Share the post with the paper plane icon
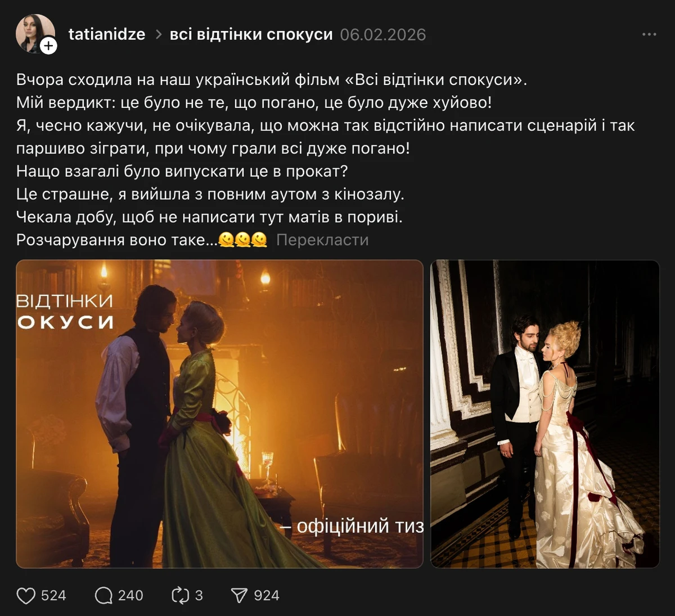This screenshot has width=675, height=616. (x=239, y=596)
